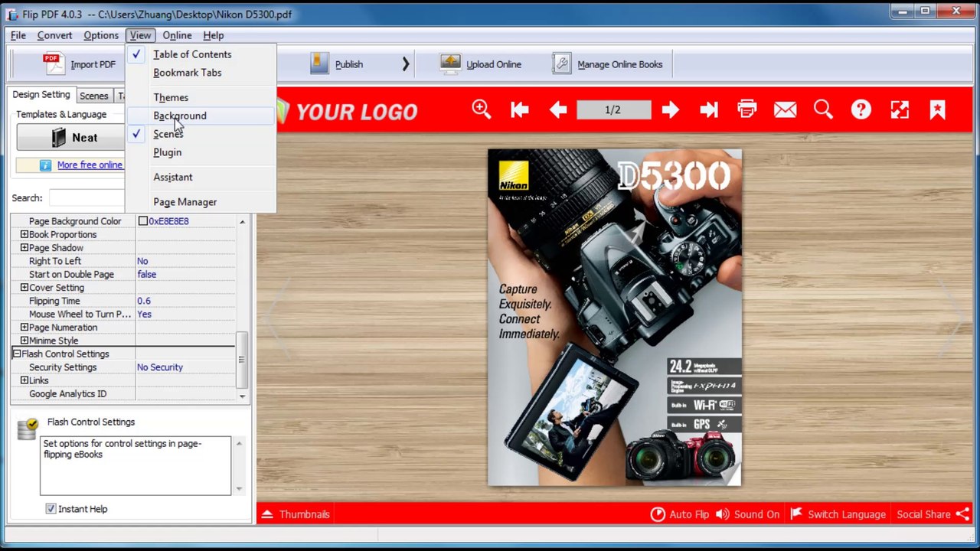Collapse the Flash Control Settings group
Image resolution: width=980 pixels, height=551 pixels.
pos(17,354)
